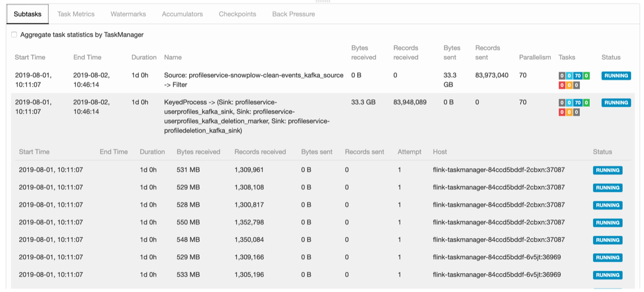Go to the Checkpoints tab

click(237, 14)
